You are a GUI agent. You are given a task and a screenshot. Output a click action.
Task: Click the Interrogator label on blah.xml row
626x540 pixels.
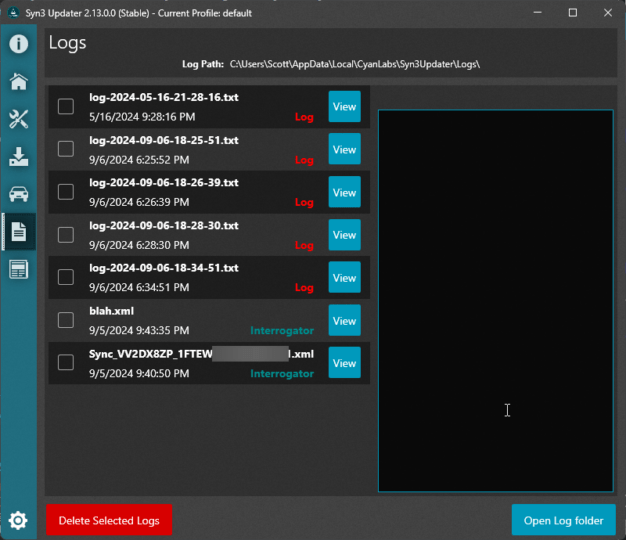point(282,331)
